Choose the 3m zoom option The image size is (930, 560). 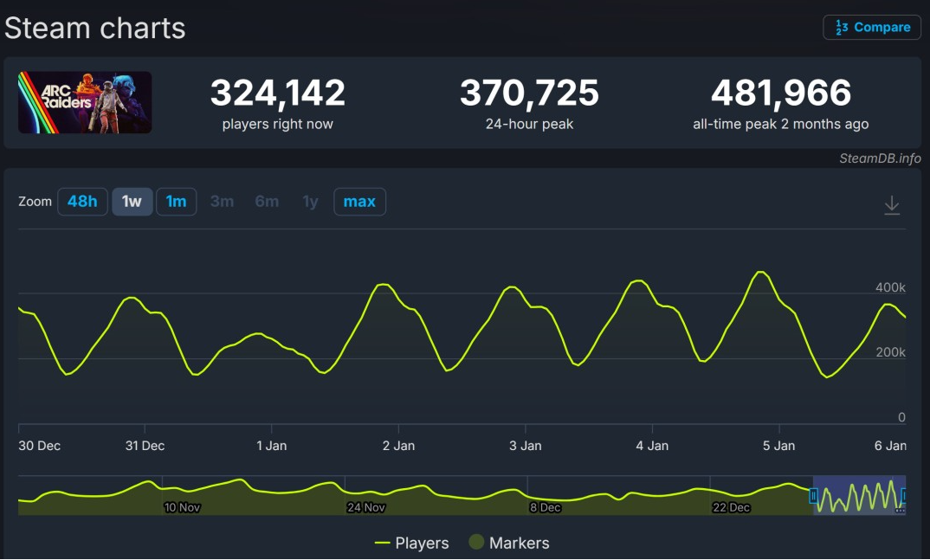[x=222, y=202]
